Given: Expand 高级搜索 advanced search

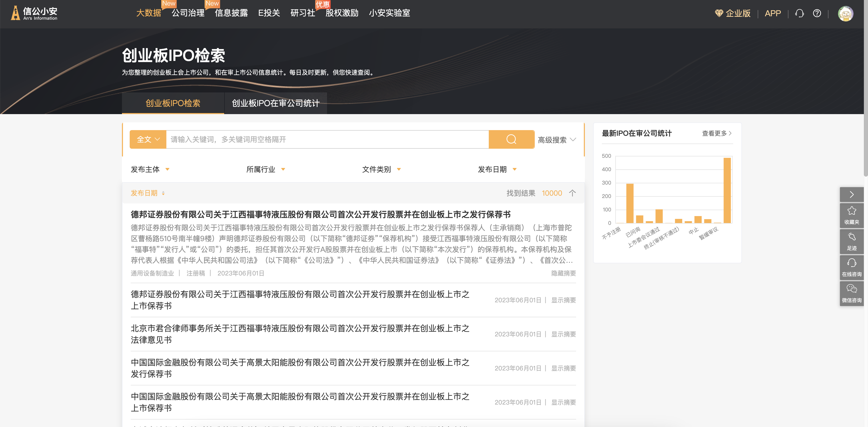Looking at the screenshot, I should click(x=557, y=140).
